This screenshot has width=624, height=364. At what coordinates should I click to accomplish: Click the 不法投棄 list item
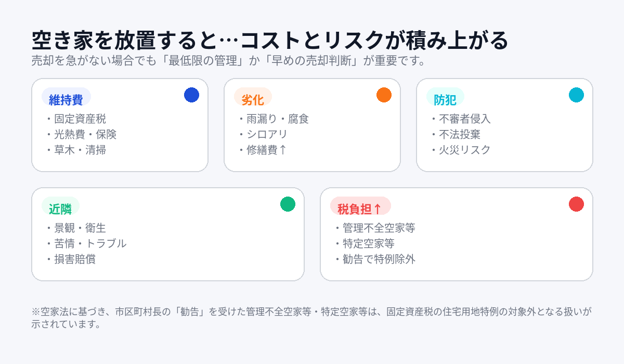click(459, 135)
